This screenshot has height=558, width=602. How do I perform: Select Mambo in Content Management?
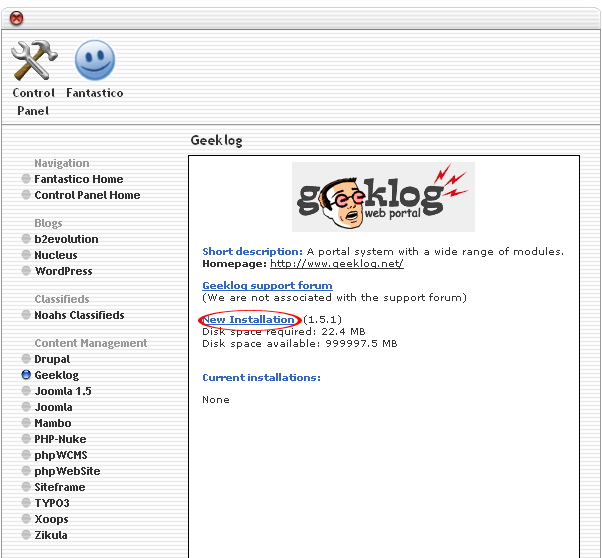53,423
